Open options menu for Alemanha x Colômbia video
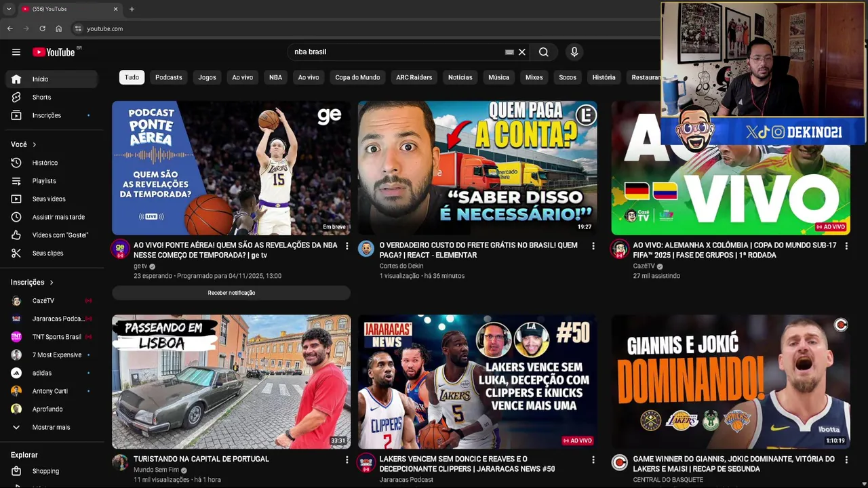Viewport: 868px width, 488px height. click(x=846, y=246)
